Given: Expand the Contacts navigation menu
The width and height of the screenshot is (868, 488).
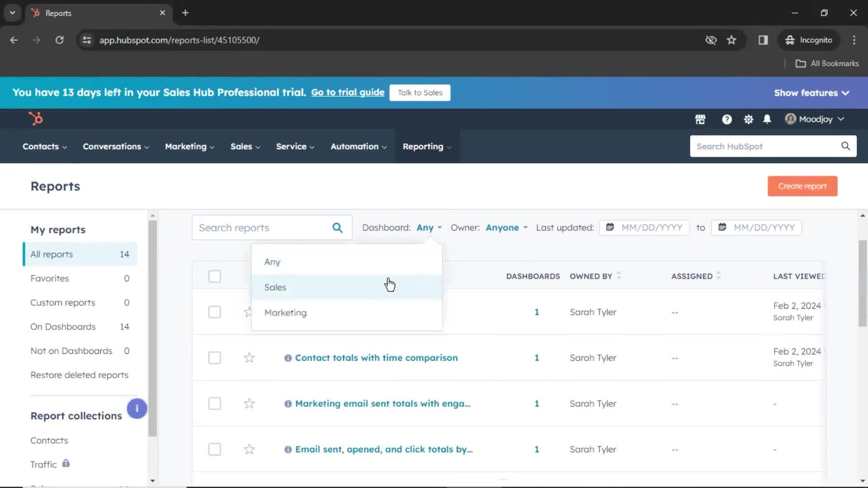Looking at the screenshot, I should pos(45,146).
